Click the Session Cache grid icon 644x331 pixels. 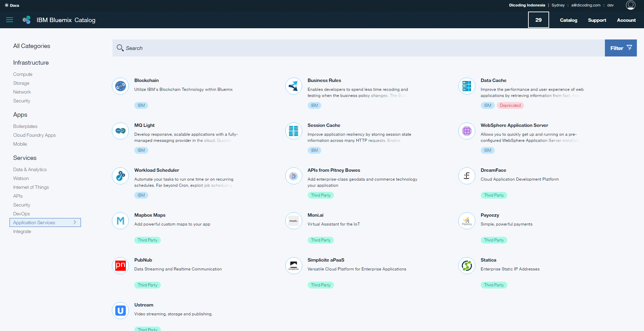coord(293,131)
